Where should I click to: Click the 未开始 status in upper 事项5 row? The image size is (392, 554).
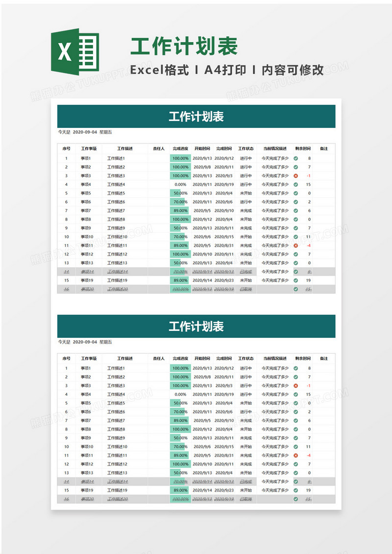point(246,193)
